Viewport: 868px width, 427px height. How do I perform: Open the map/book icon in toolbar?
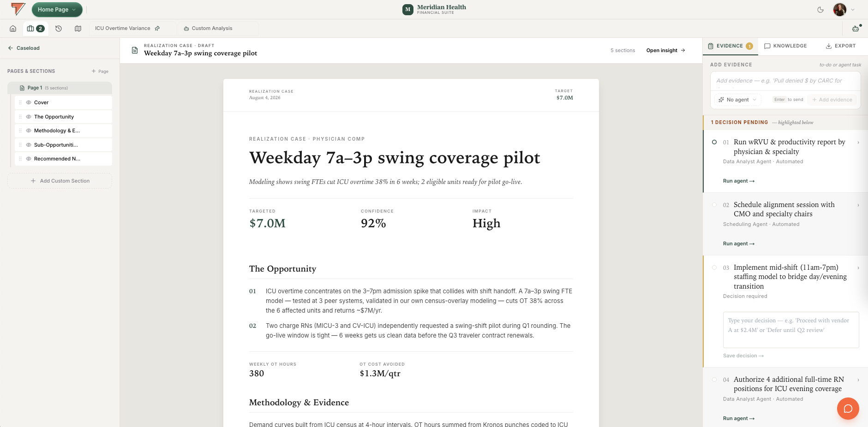(78, 29)
